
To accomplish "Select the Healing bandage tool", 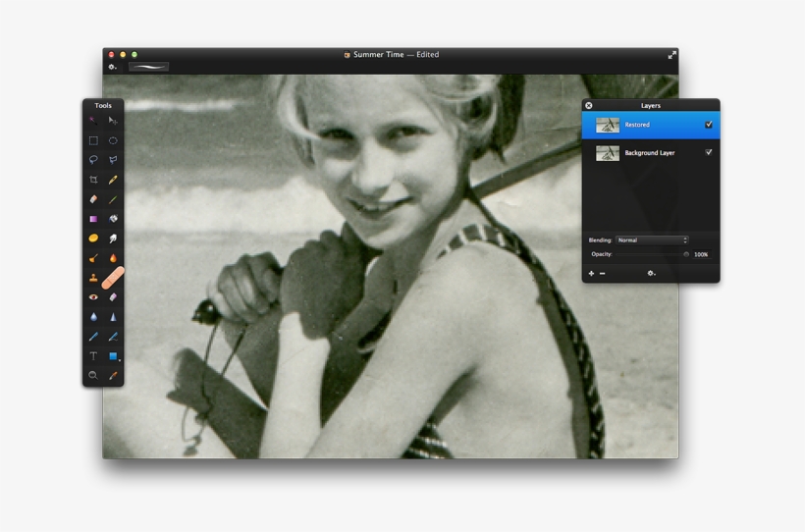I will (x=113, y=278).
